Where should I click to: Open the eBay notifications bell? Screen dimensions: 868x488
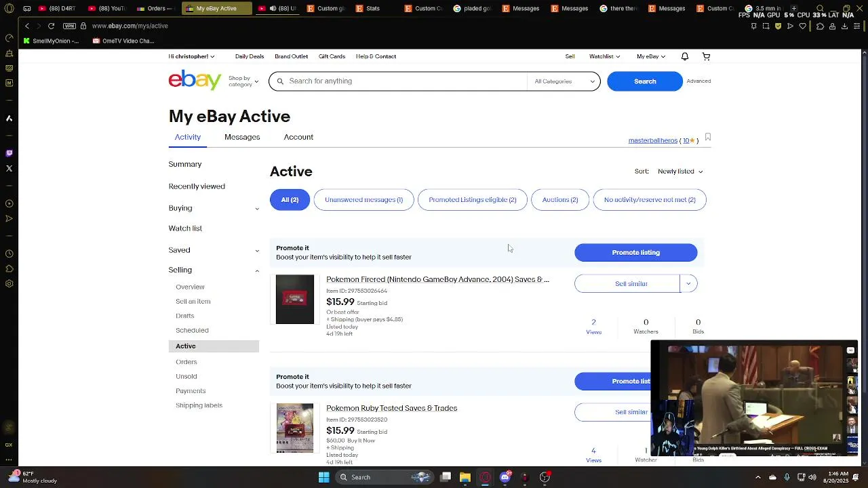point(685,56)
